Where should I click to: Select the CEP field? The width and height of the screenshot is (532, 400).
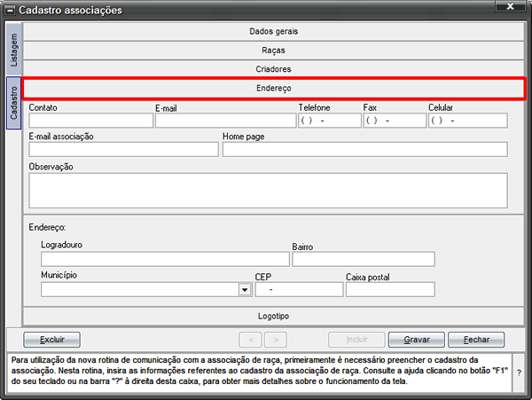click(x=299, y=290)
